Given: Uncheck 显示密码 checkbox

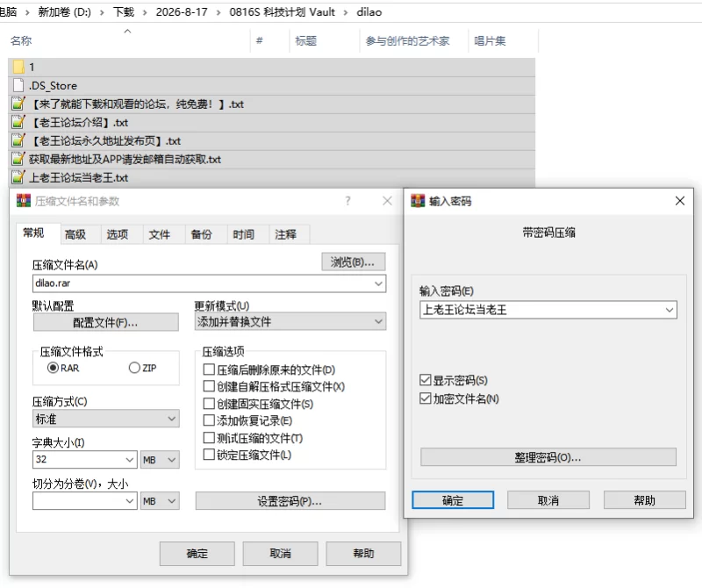Looking at the screenshot, I should (426, 380).
